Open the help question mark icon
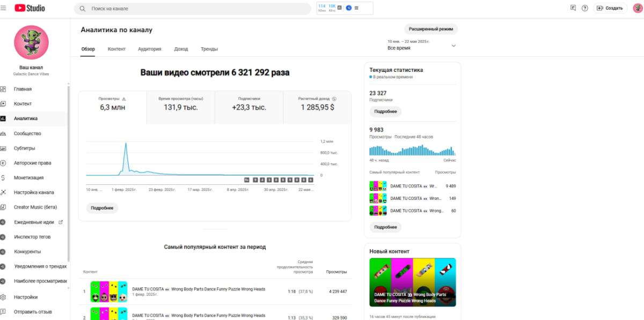 [585, 8]
